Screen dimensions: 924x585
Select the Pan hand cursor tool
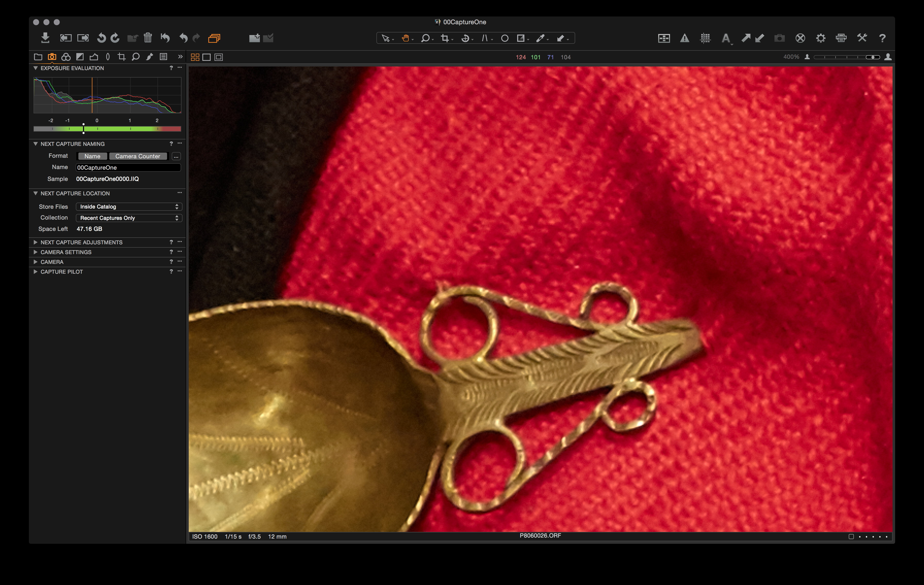405,38
